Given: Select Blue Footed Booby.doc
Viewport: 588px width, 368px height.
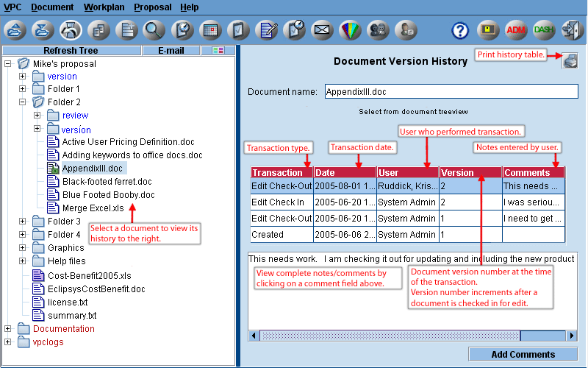Looking at the screenshot, I should point(108,195).
